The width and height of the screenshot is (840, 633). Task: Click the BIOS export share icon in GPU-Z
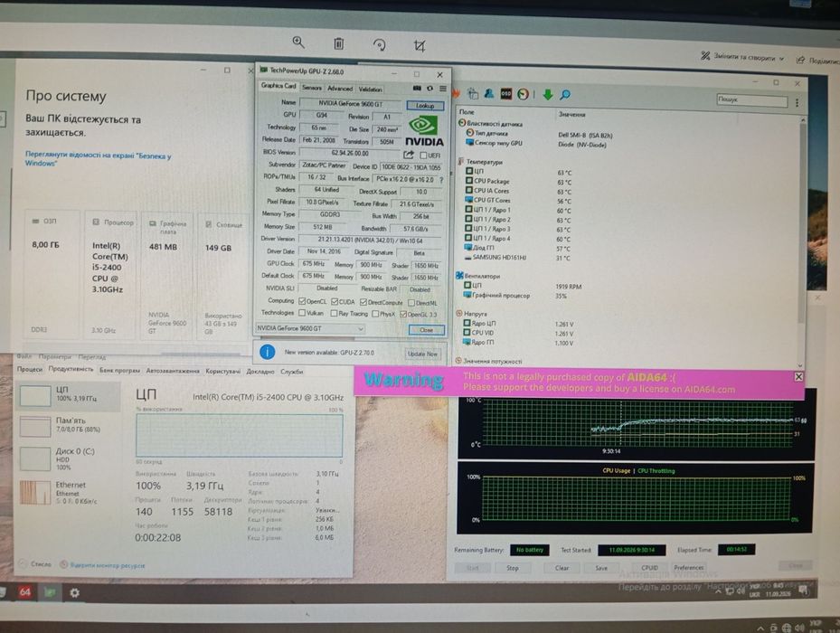409,155
